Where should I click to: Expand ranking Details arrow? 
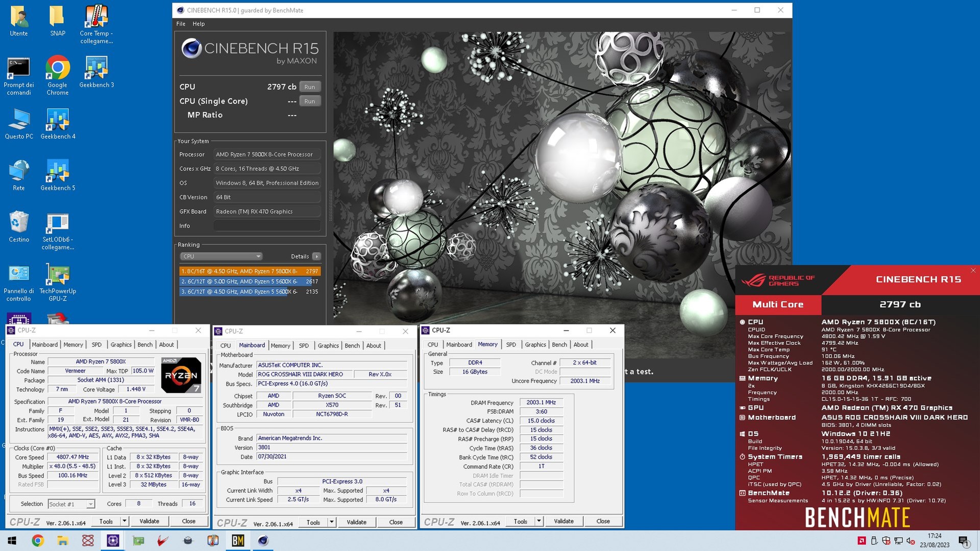tap(316, 256)
